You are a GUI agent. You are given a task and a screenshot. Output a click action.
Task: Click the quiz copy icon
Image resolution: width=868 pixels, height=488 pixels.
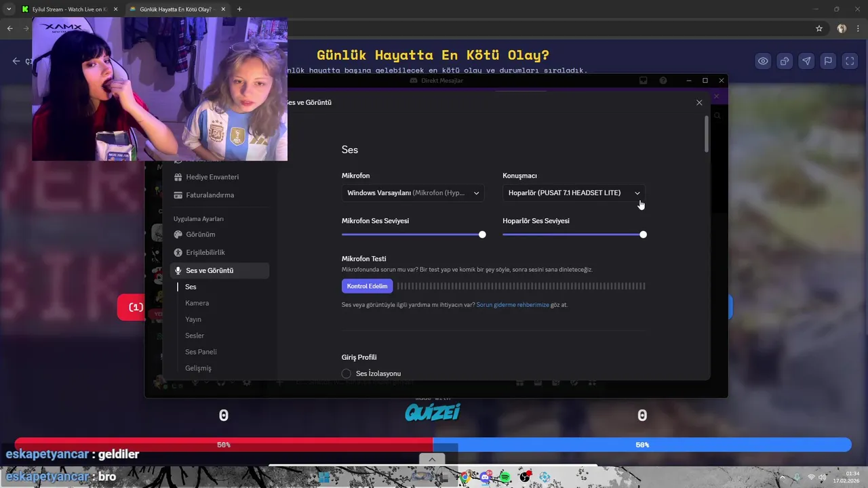(785, 61)
